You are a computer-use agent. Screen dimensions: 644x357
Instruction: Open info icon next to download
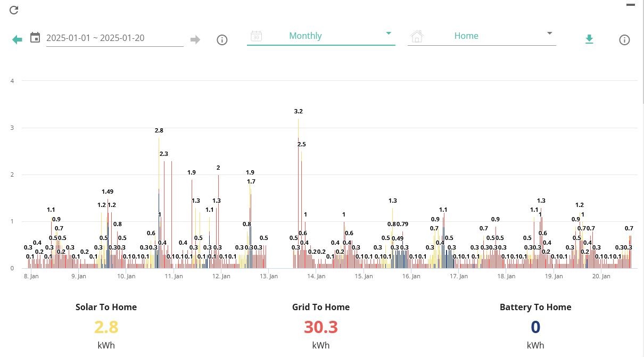tap(625, 40)
